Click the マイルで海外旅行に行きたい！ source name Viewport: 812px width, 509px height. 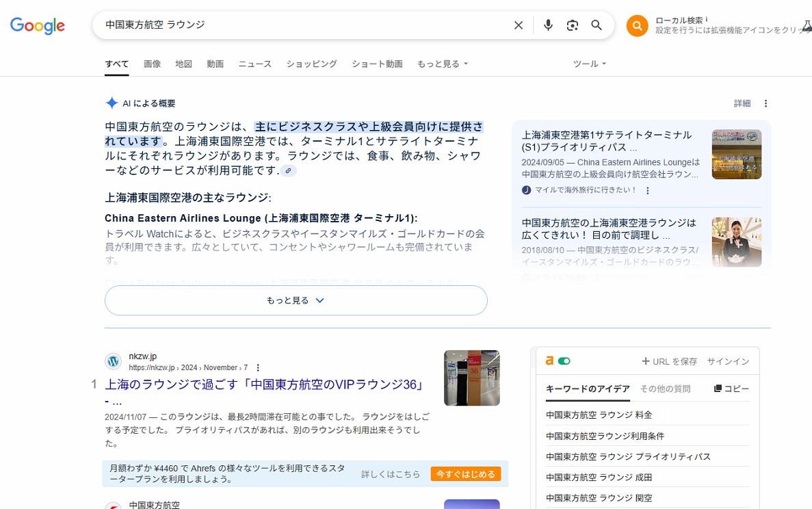pyautogui.click(x=585, y=190)
